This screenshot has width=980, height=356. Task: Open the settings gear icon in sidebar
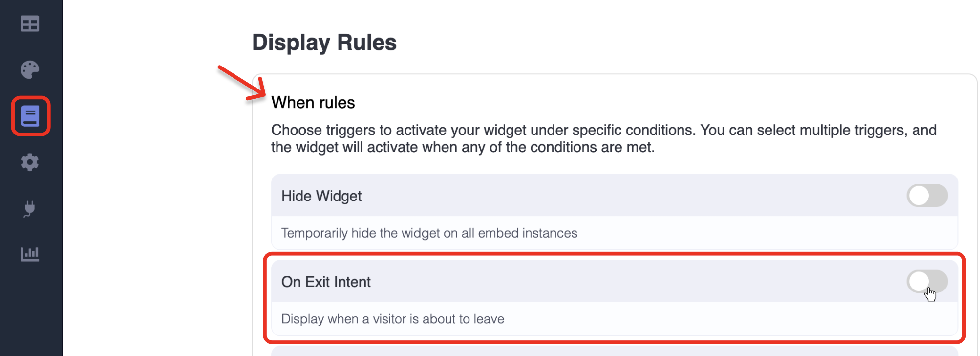[30, 162]
